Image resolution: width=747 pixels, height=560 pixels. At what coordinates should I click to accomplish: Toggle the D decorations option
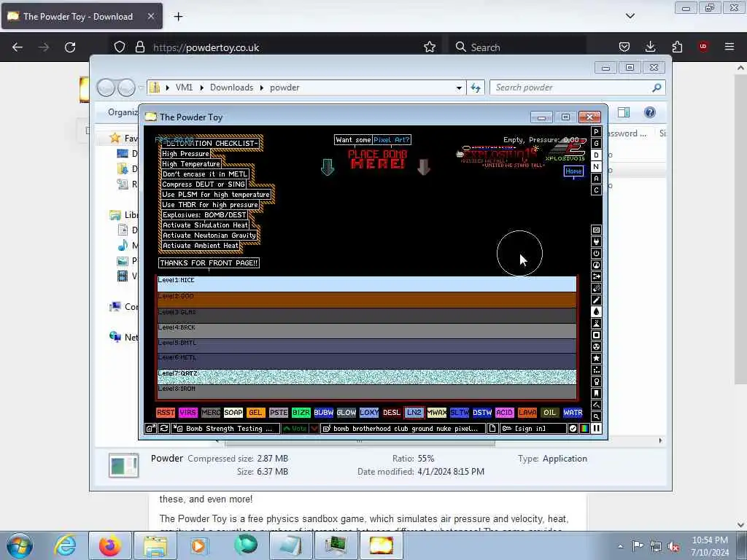pyautogui.click(x=596, y=155)
